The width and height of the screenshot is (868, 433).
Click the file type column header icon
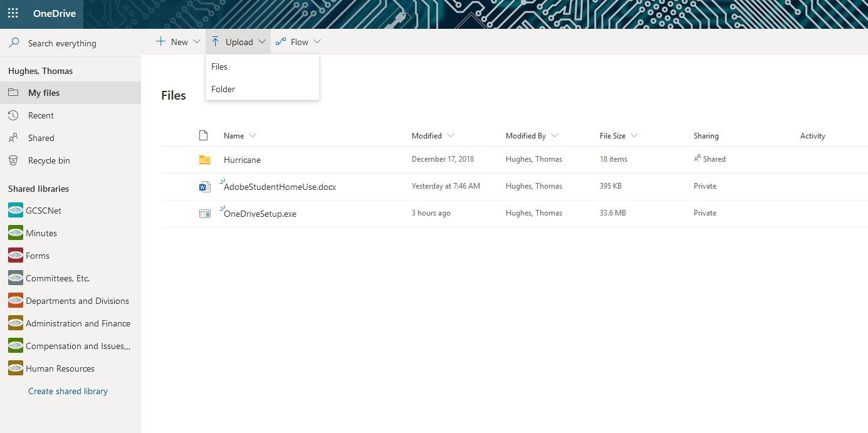click(203, 135)
